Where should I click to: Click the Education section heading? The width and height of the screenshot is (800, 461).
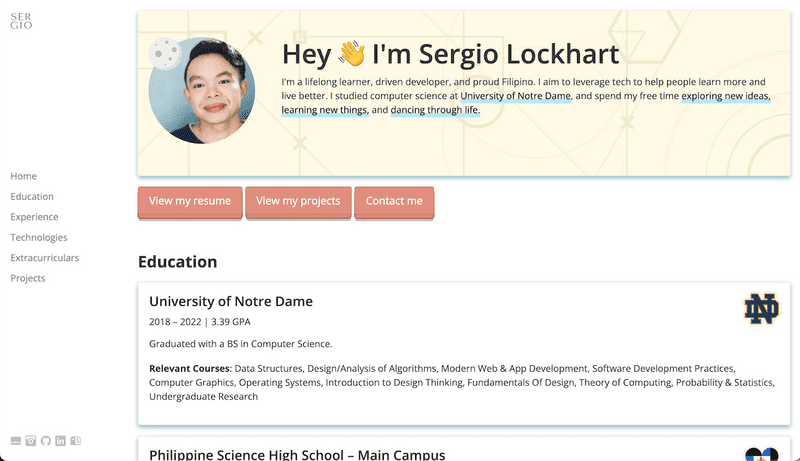point(178,262)
